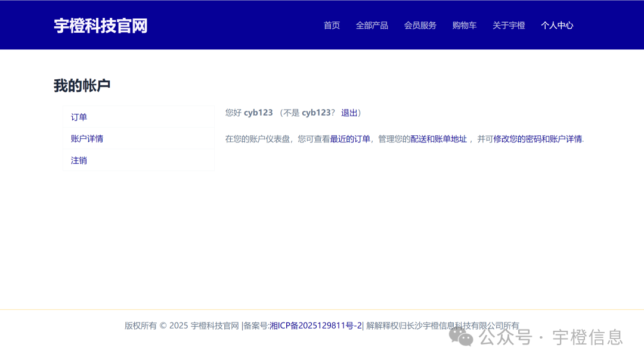Open the 购物车 shopping cart page

465,25
